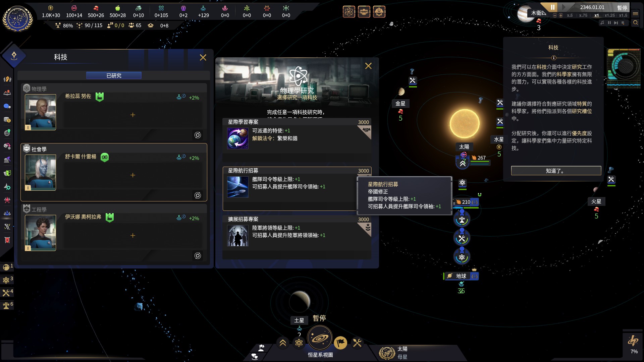Click the United Federation empire emblem
644x362 pixels.
tap(17, 18)
